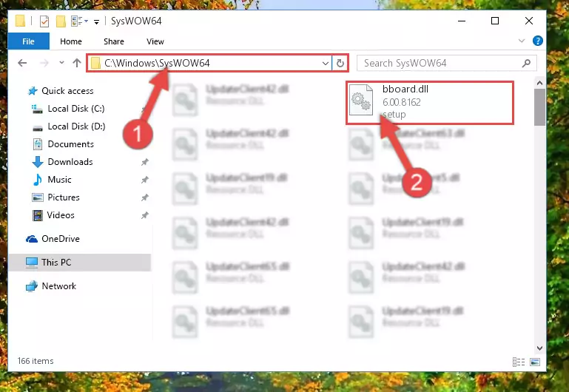Go back with the left arrow button
Image resolution: width=569 pixels, height=392 pixels.
click(22, 63)
